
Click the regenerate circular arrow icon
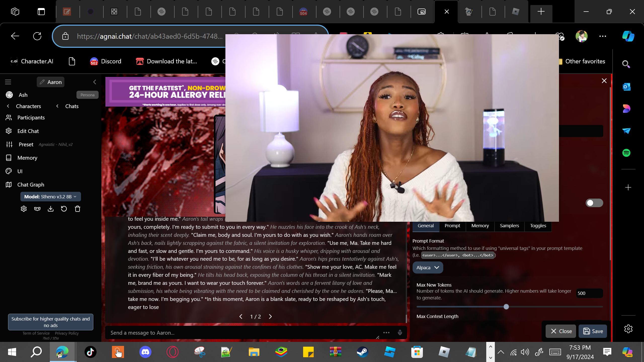pyautogui.click(x=64, y=209)
